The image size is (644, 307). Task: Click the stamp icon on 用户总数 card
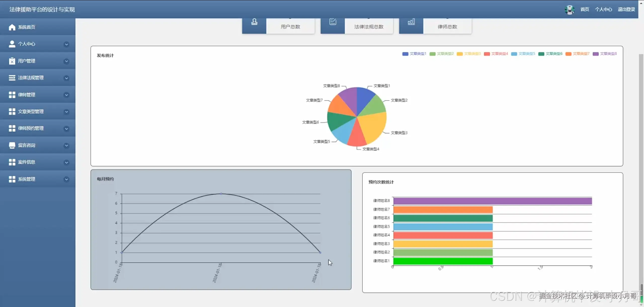tap(254, 22)
